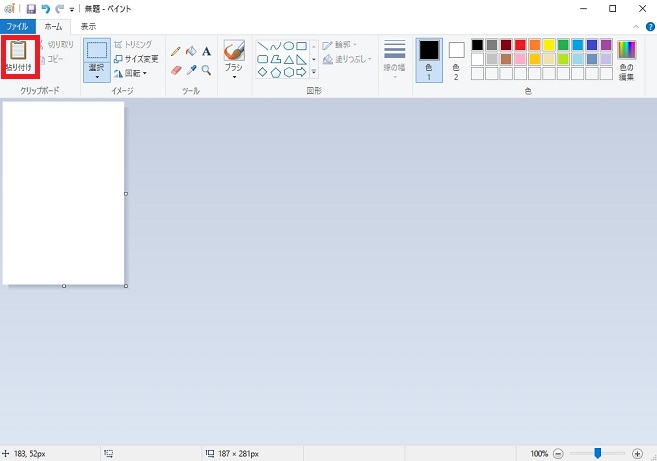The height and width of the screenshot is (461, 657).
Task: Choose the orange palette color
Action: (535, 45)
